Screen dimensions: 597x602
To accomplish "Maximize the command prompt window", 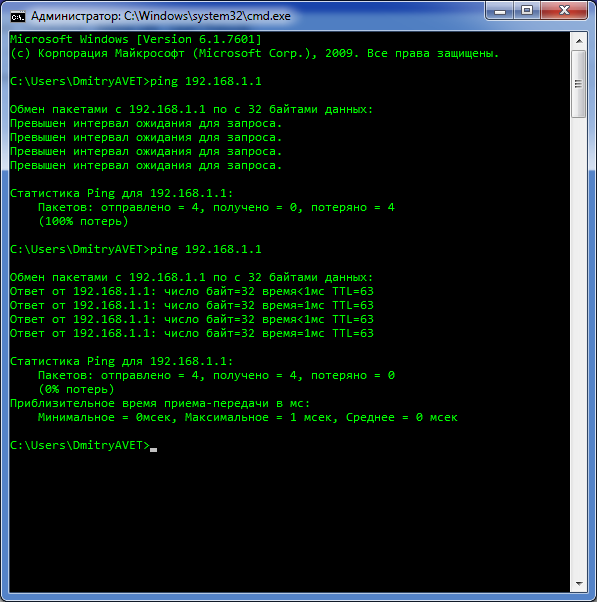I will click(527, 11).
